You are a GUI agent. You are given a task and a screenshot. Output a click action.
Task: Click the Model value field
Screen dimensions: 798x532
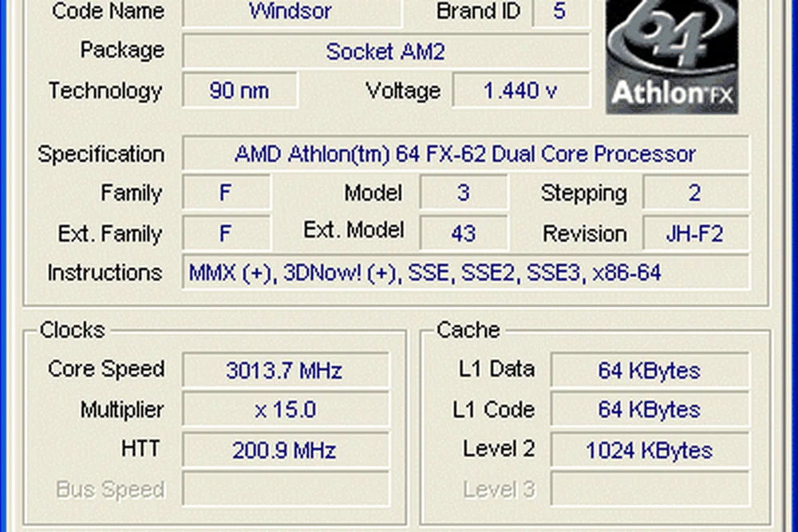click(464, 193)
